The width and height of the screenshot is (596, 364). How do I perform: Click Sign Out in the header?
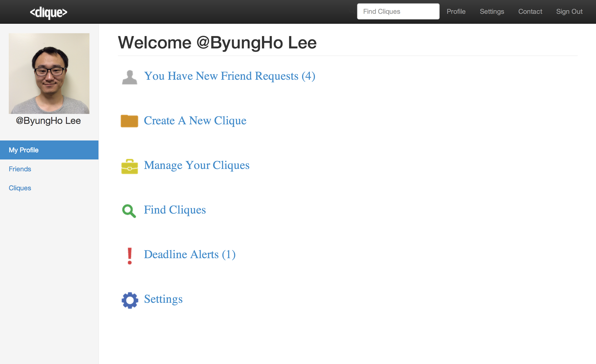point(569,11)
